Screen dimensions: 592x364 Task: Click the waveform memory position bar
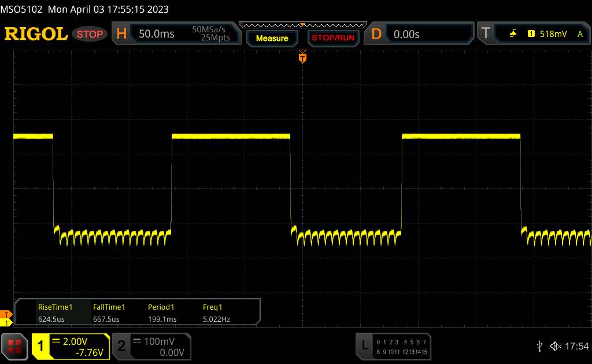coord(302,25)
